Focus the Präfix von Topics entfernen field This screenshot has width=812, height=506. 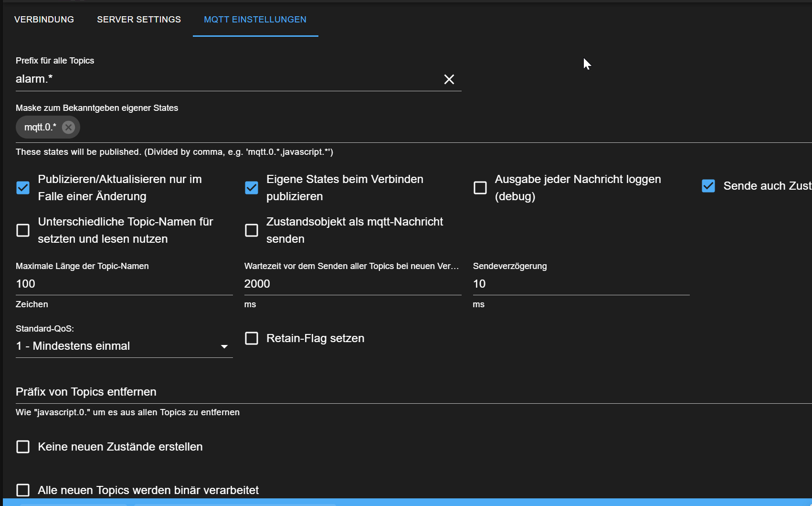(x=413, y=392)
